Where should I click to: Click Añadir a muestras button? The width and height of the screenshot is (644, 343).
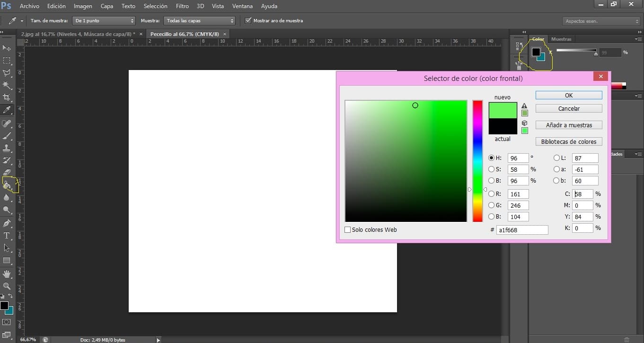click(x=569, y=125)
